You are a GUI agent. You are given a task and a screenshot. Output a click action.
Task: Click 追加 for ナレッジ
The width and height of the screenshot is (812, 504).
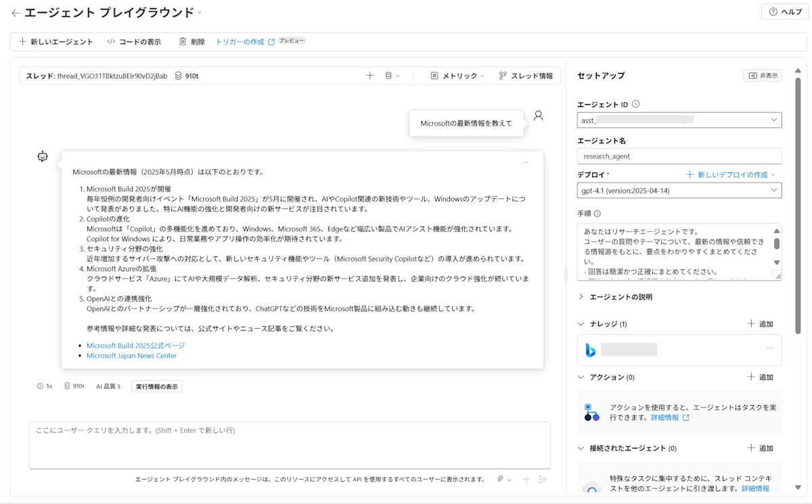point(760,324)
